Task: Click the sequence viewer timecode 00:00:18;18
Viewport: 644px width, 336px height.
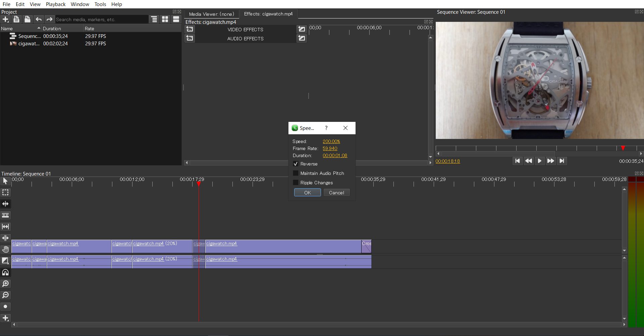Action: click(448, 161)
